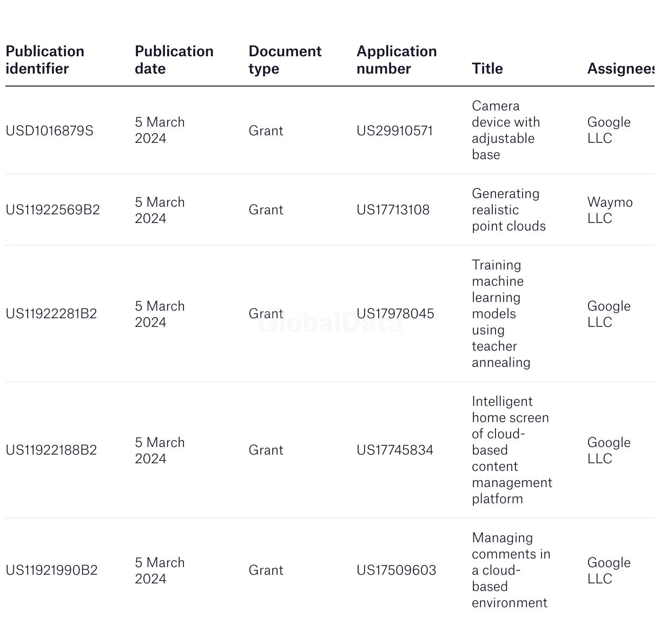
Task: Open publication US11921990B2
Action: 51,570
